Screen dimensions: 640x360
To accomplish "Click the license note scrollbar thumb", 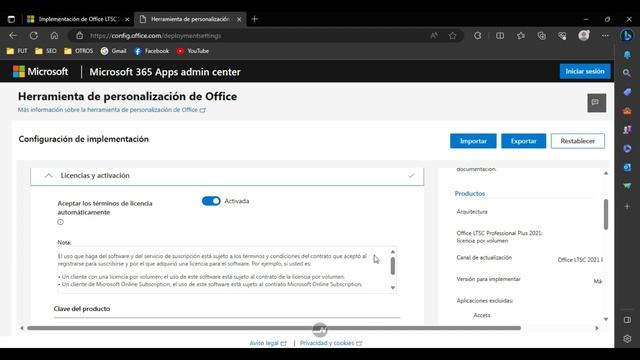I will [393, 266].
